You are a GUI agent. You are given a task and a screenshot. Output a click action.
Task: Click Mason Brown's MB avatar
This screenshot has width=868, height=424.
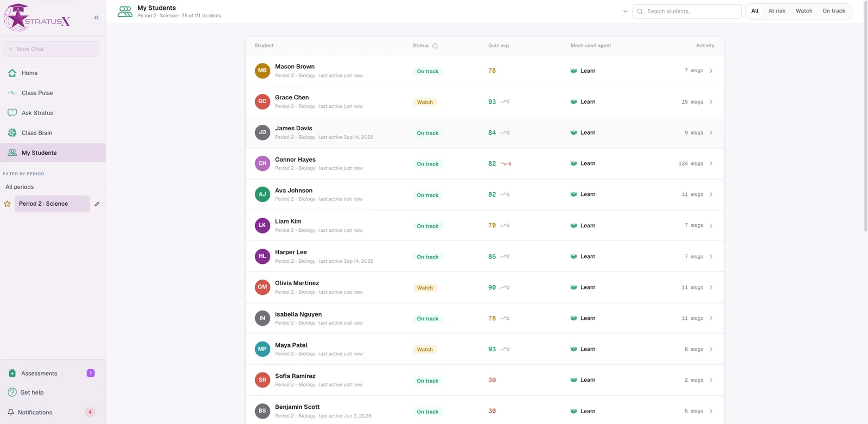263,71
